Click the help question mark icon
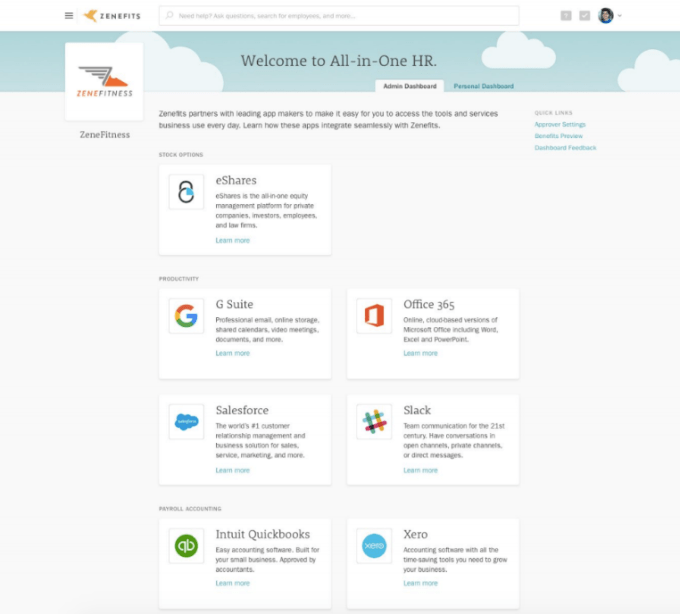This screenshot has width=680, height=614. [x=566, y=16]
